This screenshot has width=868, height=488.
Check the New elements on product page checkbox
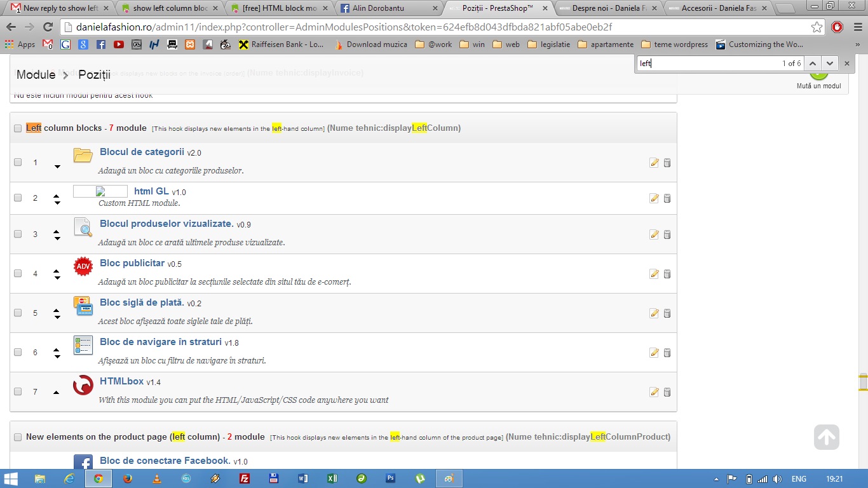click(x=18, y=437)
